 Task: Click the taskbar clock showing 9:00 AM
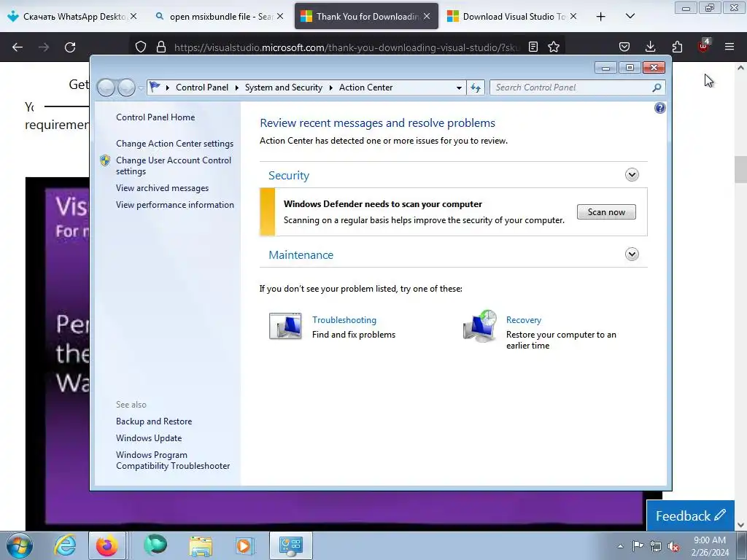[710, 545]
